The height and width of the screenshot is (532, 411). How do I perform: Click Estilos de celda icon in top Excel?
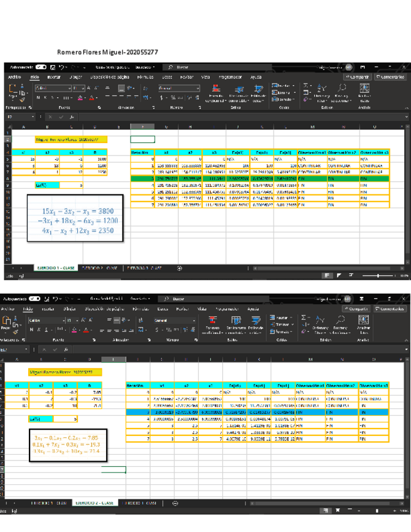[258, 92]
